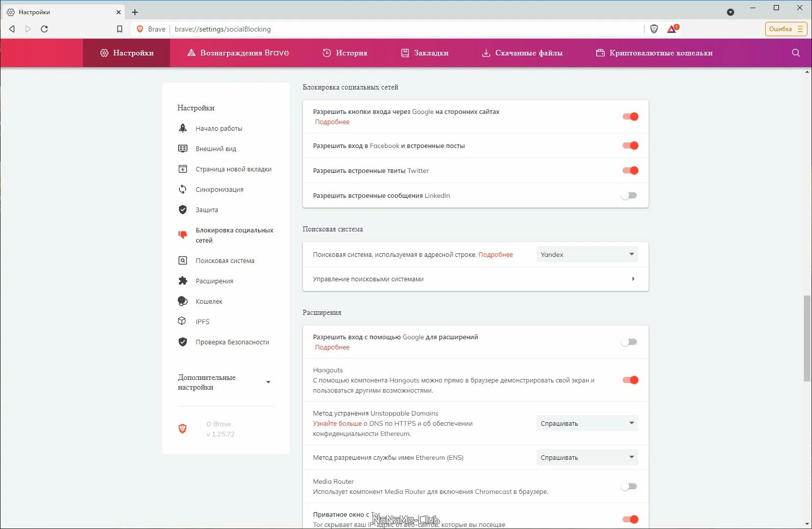
Task: Enable Google login for extensions switch
Action: pos(629,342)
